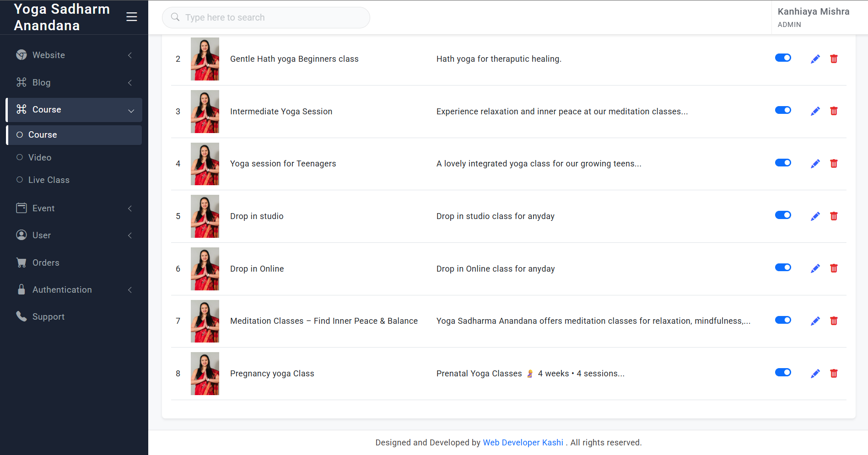Viewport: 868px width, 455px height.
Task: Open the Video submenu item
Action: [40, 157]
